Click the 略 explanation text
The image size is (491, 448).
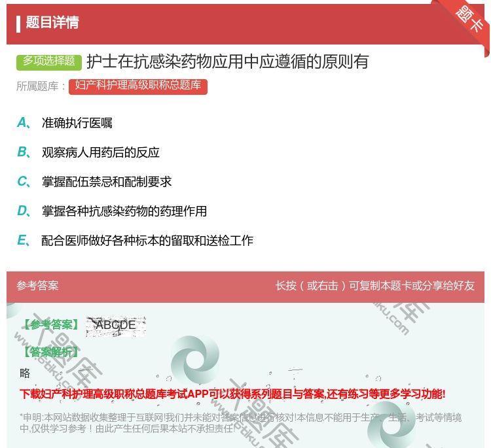[x=25, y=373]
